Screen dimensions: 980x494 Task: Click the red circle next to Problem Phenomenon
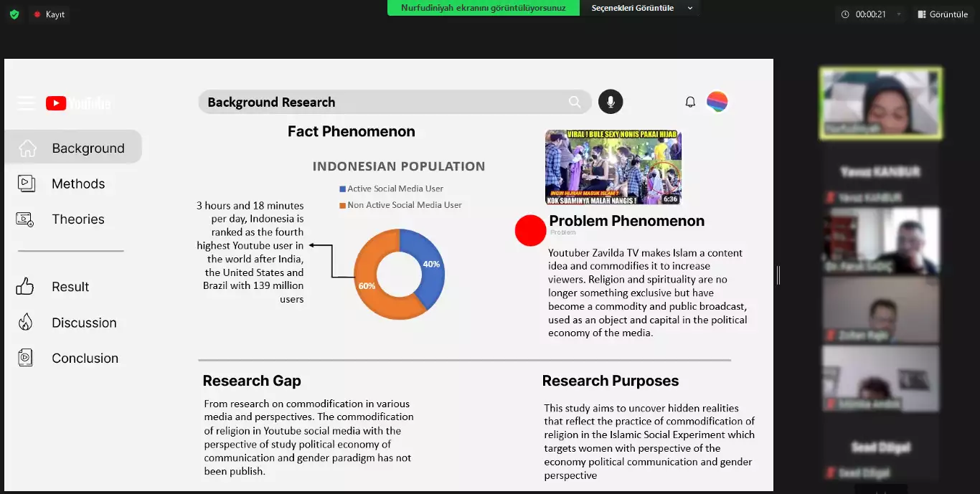pos(530,231)
